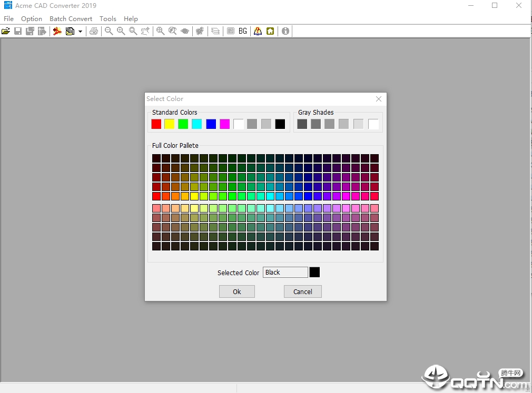The image size is (532, 393).
Task: Click the Save All toolbar icon
Action: pos(30,31)
